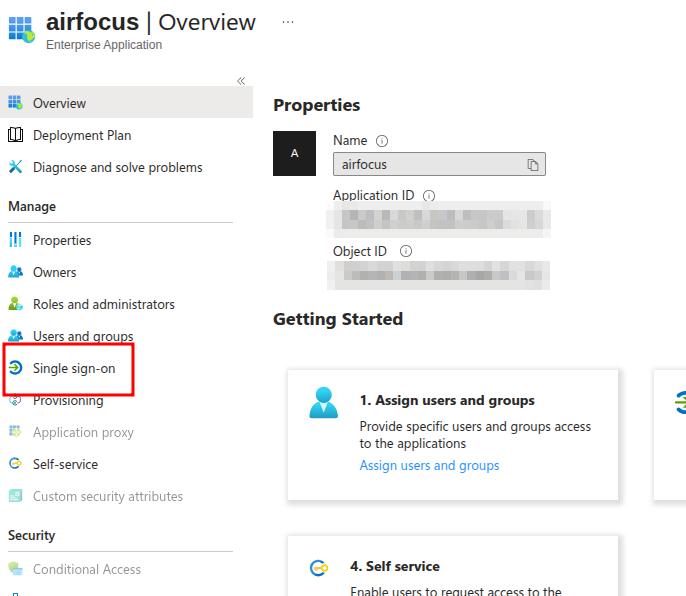This screenshot has height=596, width=686.
Task: Click the Getting Started heading
Action: (338, 319)
